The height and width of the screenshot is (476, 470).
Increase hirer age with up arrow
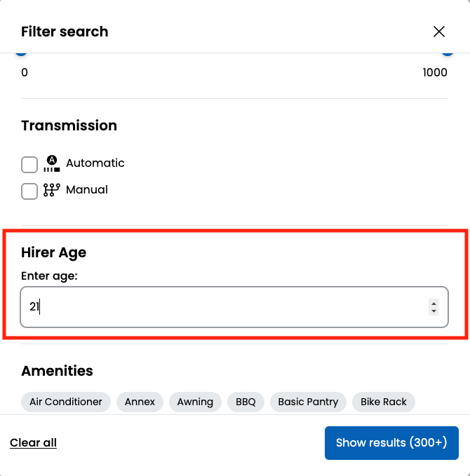pyautogui.click(x=434, y=304)
